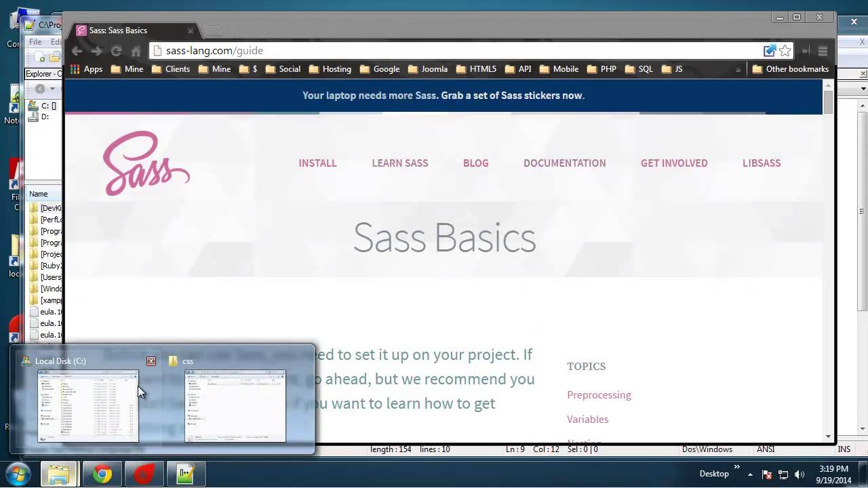Image resolution: width=868 pixels, height=488 pixels.
Task: Open File menu in Notepad++ window
Action: [35, 42]
